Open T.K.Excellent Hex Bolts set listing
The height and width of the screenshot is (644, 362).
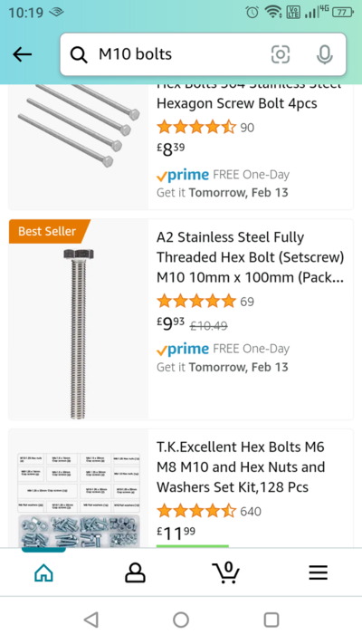click(241, 467)
